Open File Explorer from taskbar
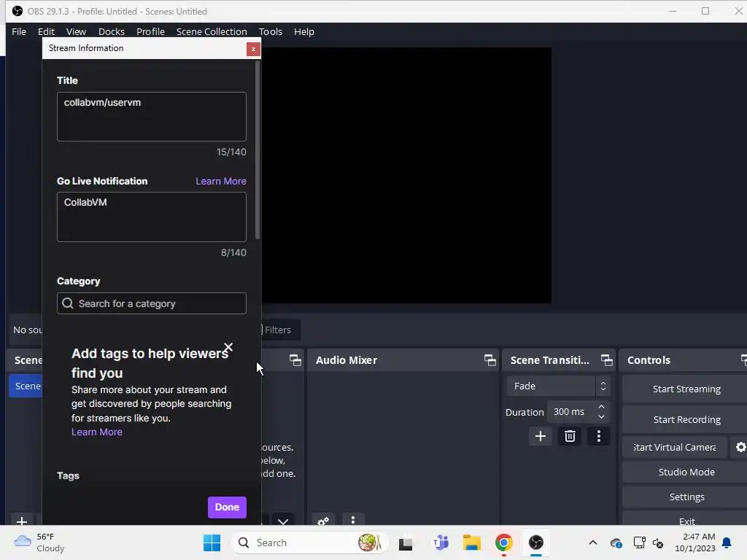Image resolution: width=747 pixels, height=560 pixels. click(472, 542)
